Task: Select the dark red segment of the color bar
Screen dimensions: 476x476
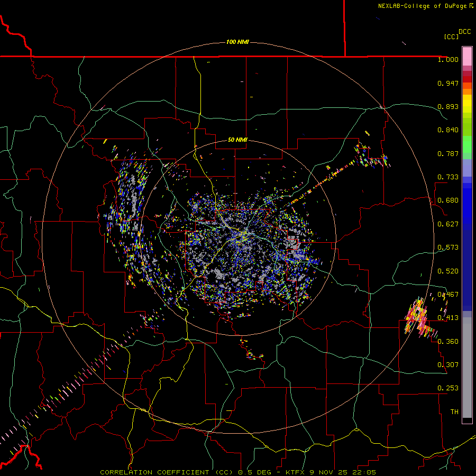Action: (467, 79)
